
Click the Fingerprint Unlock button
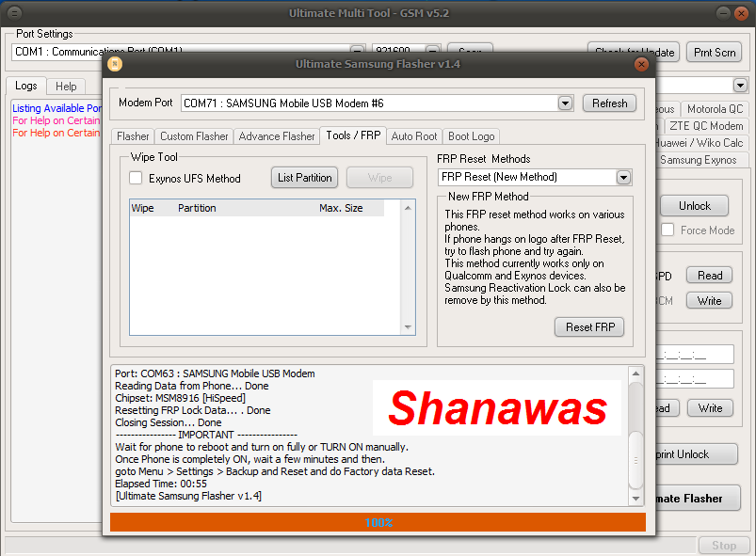point(697,454)
